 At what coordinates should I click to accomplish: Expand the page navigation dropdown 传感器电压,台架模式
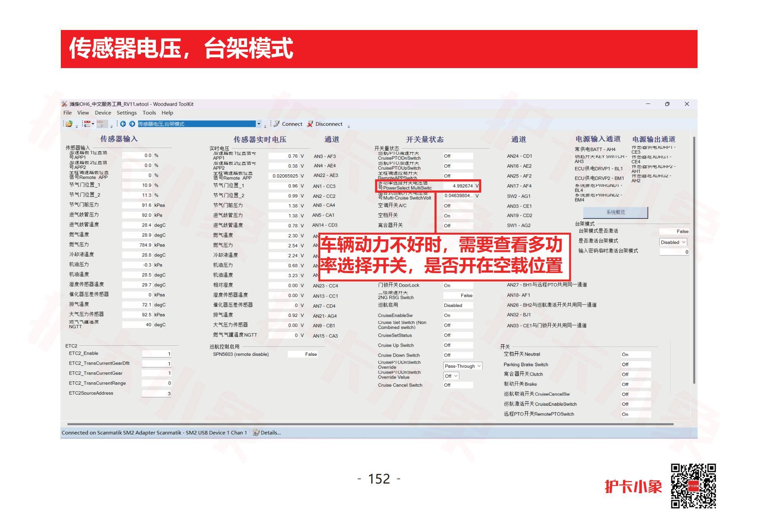pos(259,124)
